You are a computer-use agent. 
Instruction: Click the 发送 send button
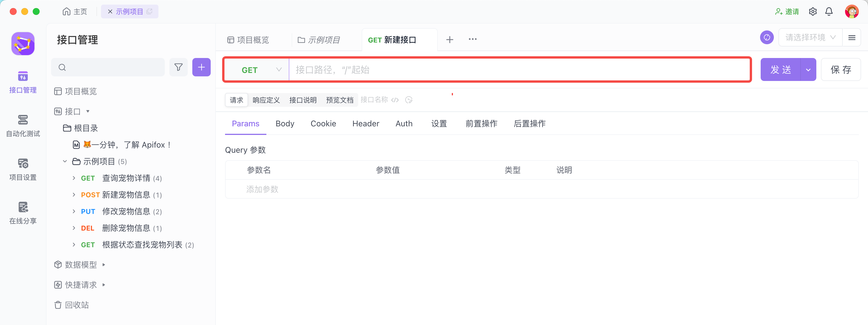pyautogui.click(x=780, y=70)
